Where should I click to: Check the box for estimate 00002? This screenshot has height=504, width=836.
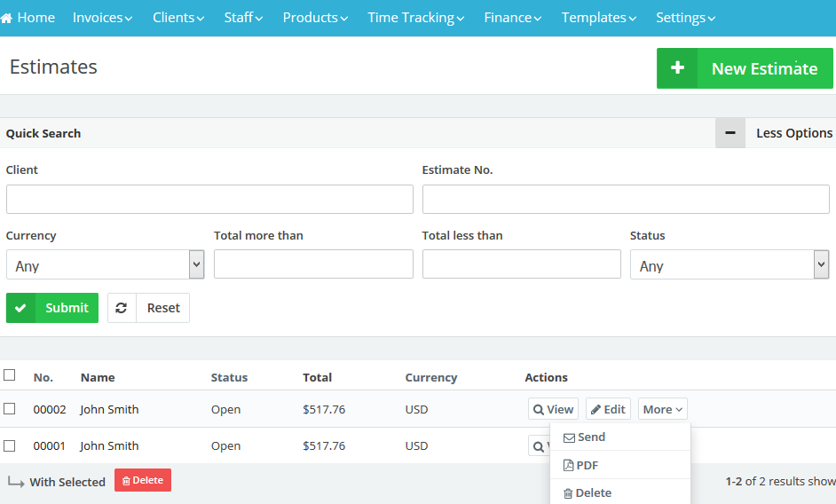tap(10, 409)
